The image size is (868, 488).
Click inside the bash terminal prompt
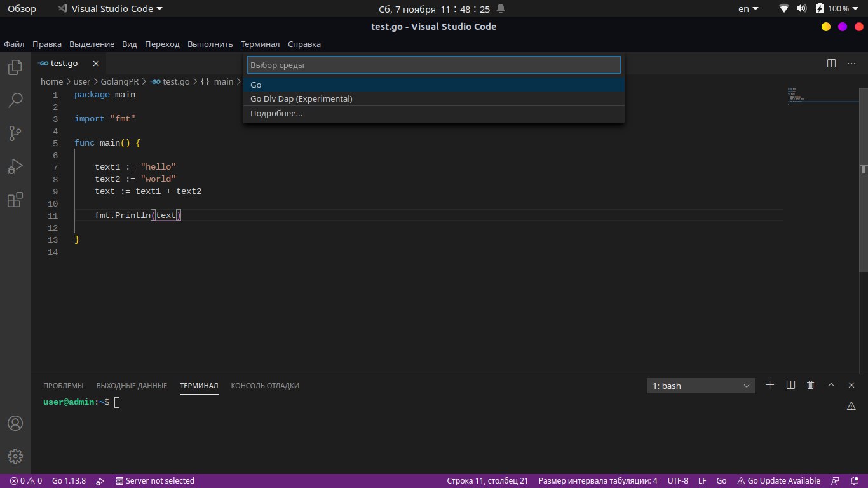coord(117,402)
